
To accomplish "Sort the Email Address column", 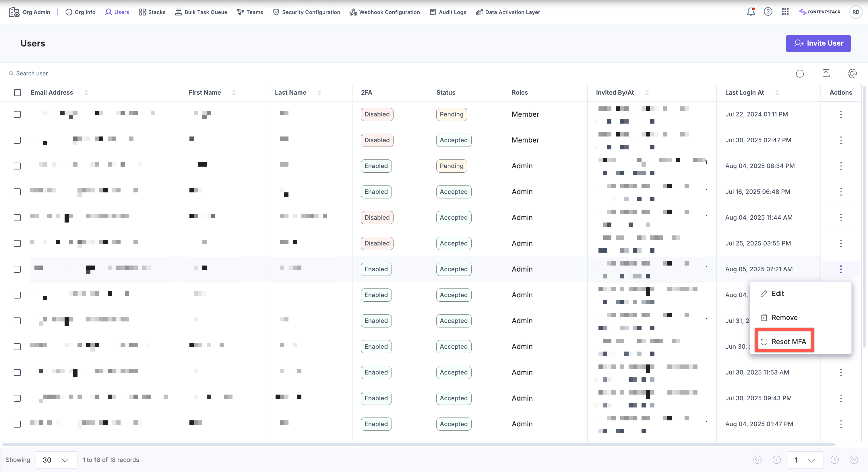I will [86, 93].
